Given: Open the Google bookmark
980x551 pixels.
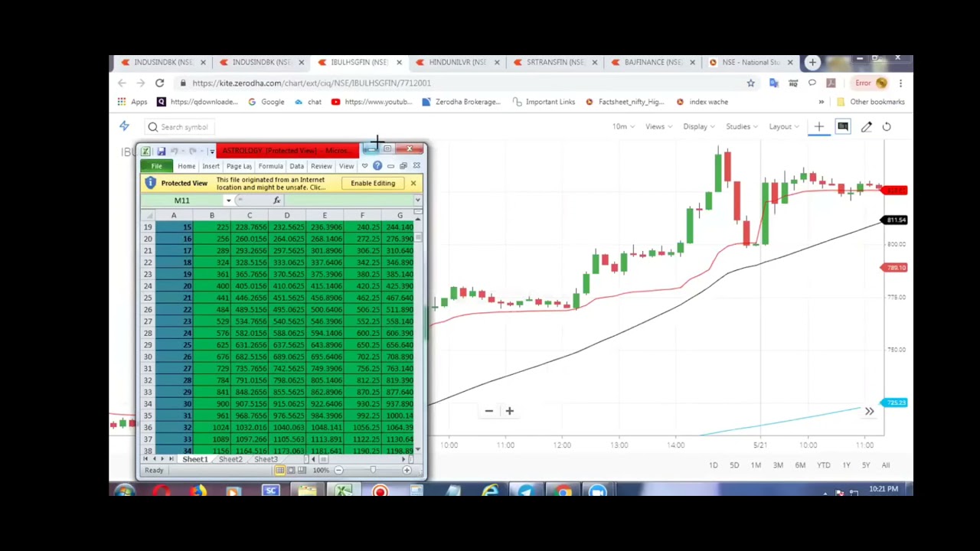Looking at the screenshot, I should click(x=266, y=102).
